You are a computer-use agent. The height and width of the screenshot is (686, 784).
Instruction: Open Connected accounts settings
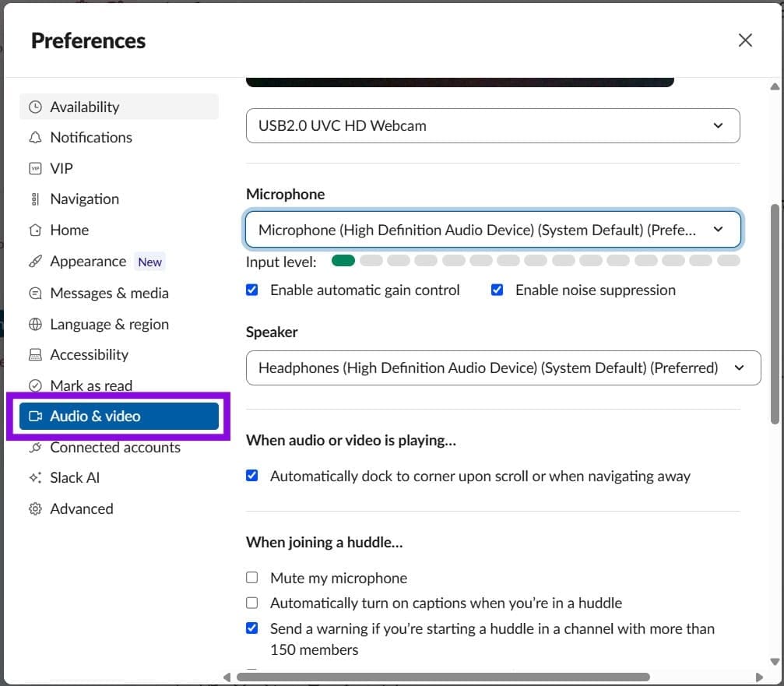click(119, 447)
